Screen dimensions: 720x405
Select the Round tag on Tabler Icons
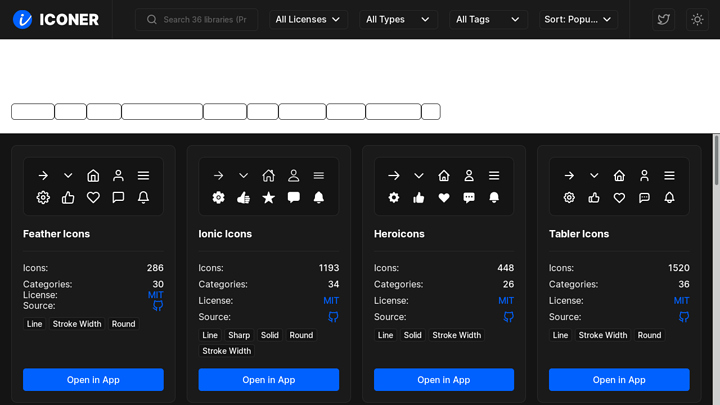point(649,335)
